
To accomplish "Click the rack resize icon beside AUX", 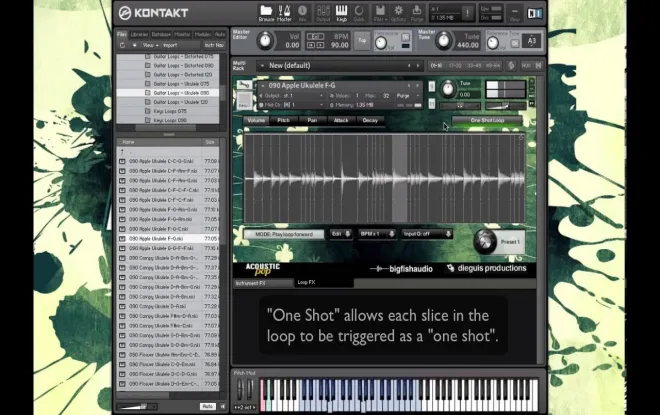I will click(538, 66).
